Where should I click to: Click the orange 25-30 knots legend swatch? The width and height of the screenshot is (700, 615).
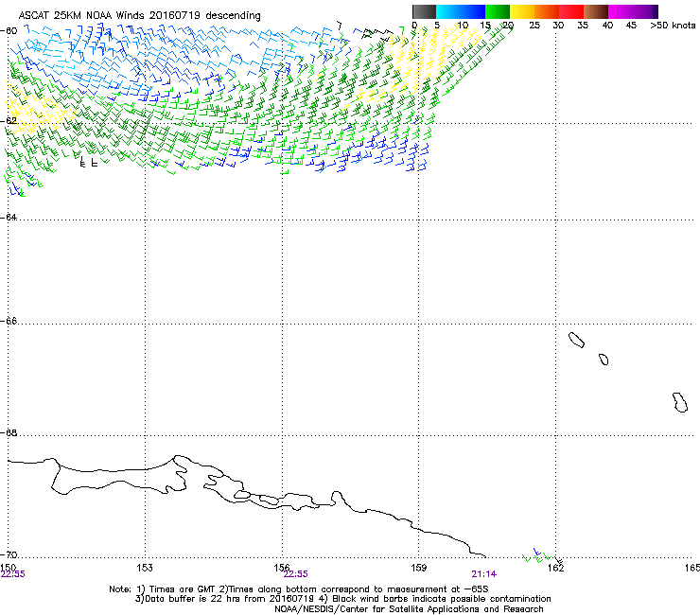coord(547,11)
